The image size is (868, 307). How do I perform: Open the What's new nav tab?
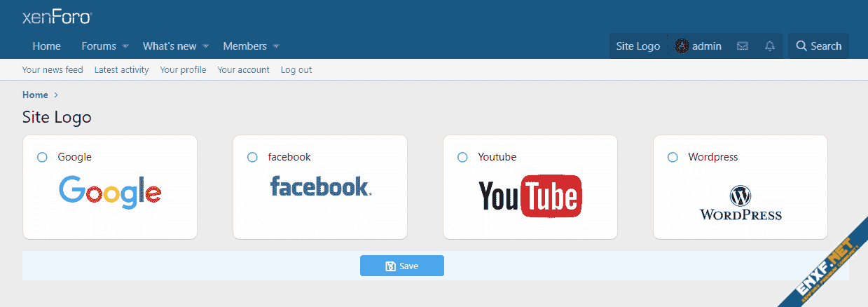(170, 46)
